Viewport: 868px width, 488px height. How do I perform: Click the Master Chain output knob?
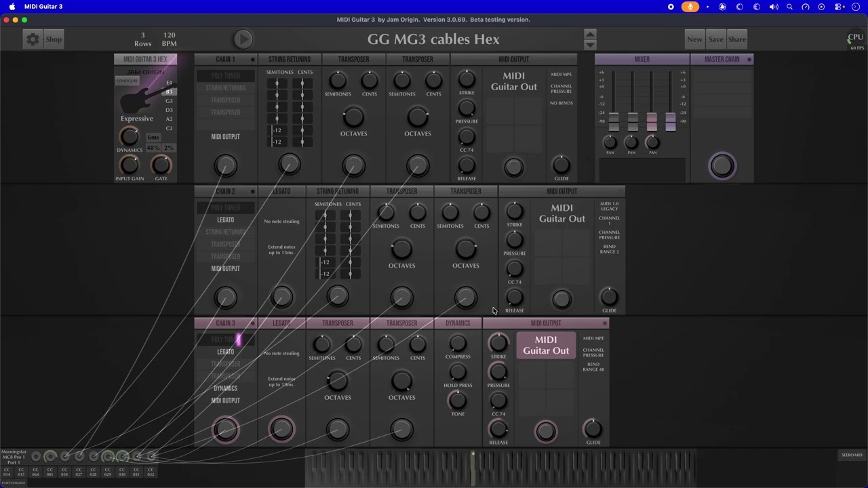(722, 166)
